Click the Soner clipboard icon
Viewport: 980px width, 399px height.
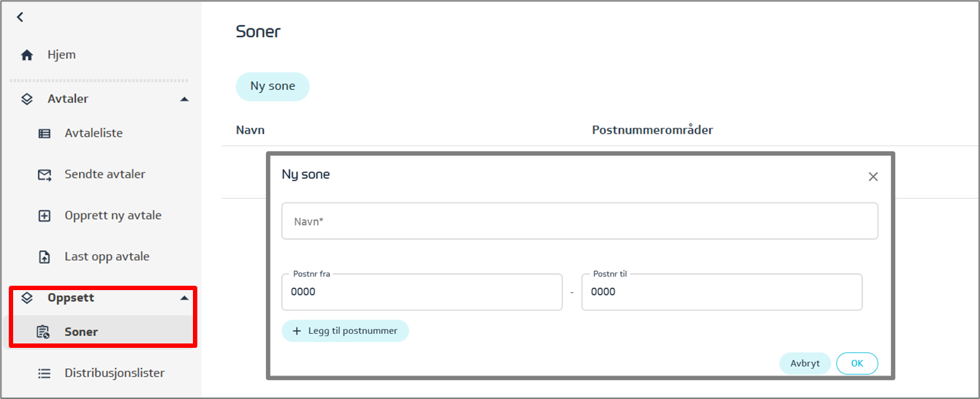point(44,332)
